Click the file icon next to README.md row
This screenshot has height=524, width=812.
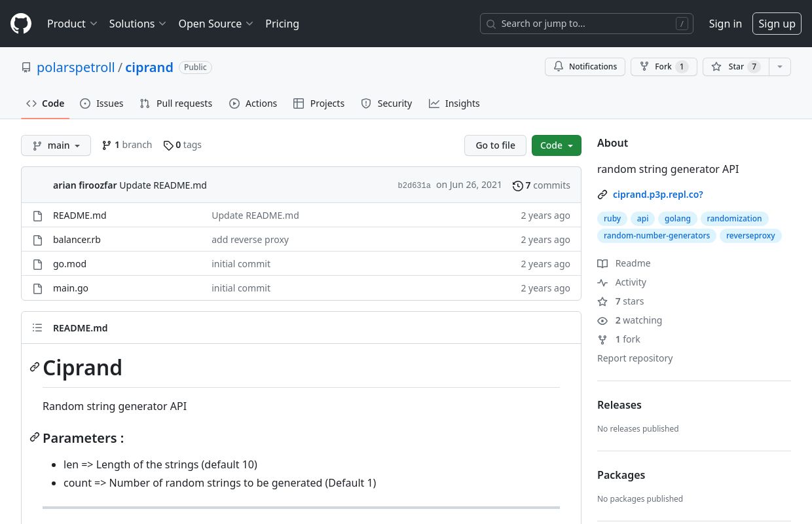click(38, 215)
